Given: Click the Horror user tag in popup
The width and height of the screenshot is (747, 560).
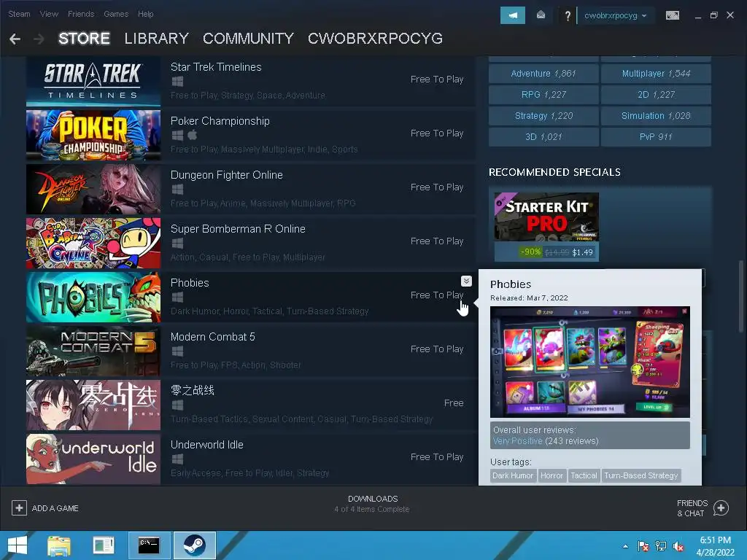Looking at the screenshot, I should pyautogui.click(x=551, y=475).
